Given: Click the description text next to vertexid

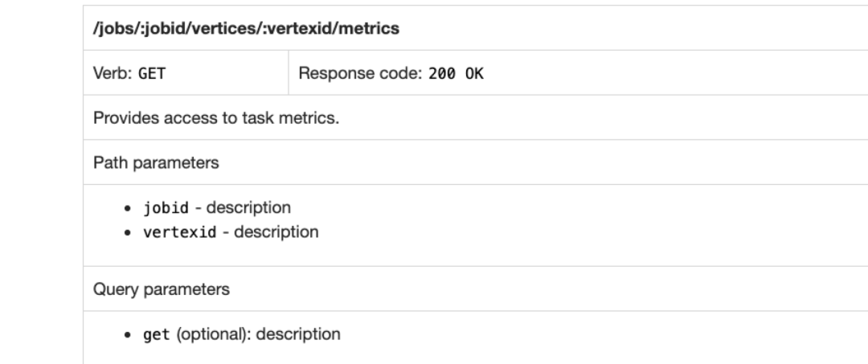Looking at the screenshot, I should pyautogui.click(x=276, y=231).
